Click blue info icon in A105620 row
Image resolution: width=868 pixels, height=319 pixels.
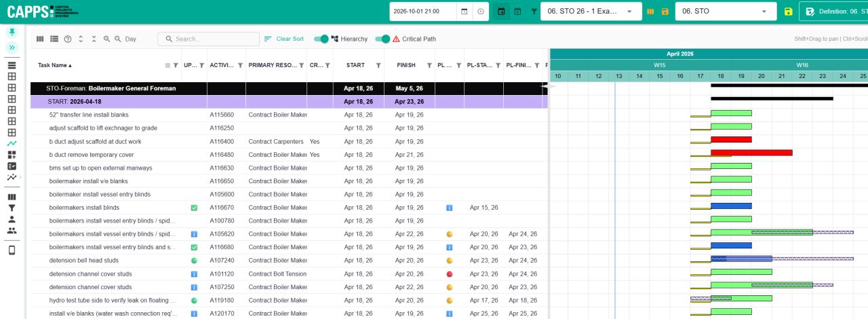[x=194, y=234]
